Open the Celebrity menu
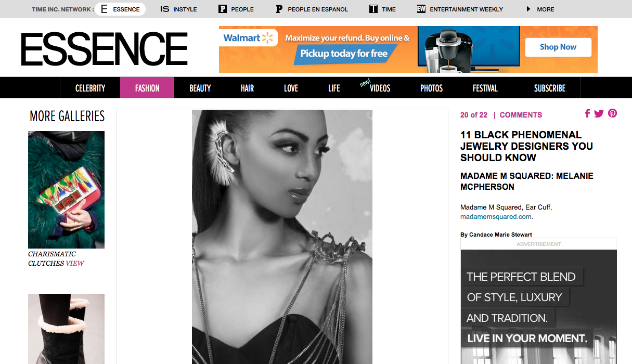This screenshot has width=632, height=364. pyautogui.click(x=90, y=88)
